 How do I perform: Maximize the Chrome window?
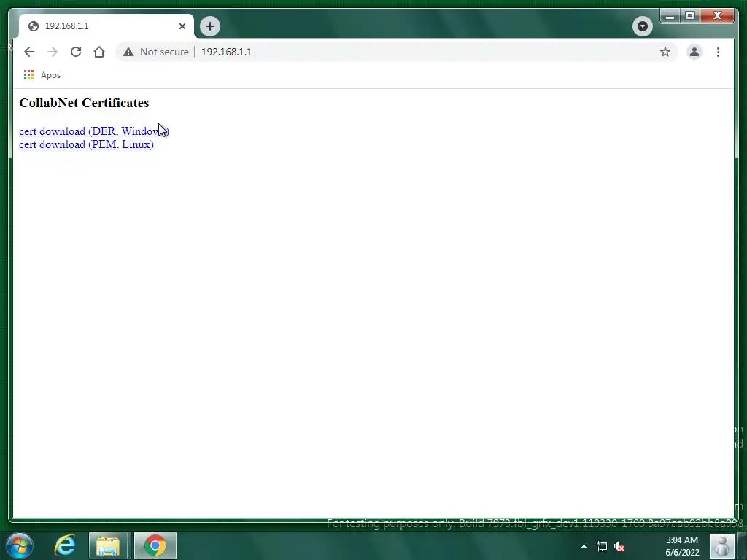[x=690, y=16]
